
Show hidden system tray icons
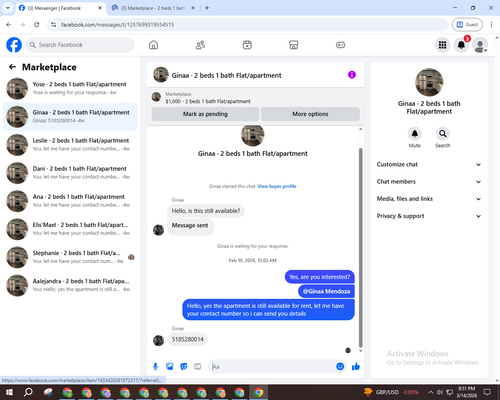coord(431,392)
